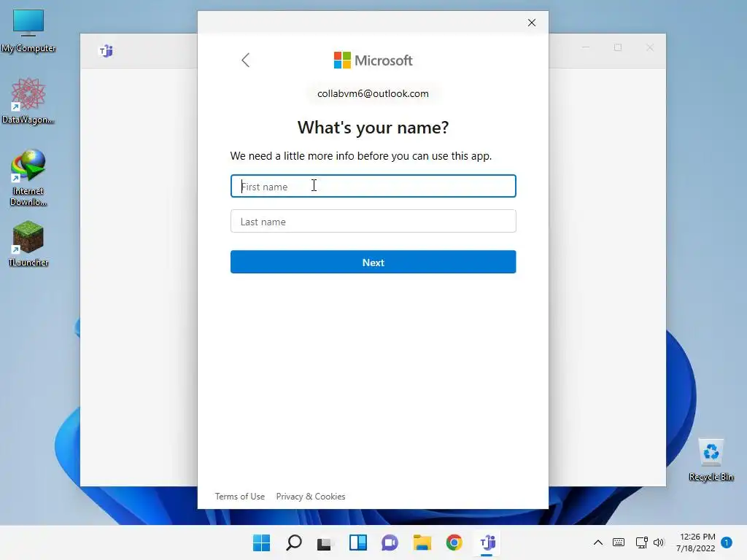747x560 pixels.
Task: Click the Last name input field
Action: click(x=373, y=222)
